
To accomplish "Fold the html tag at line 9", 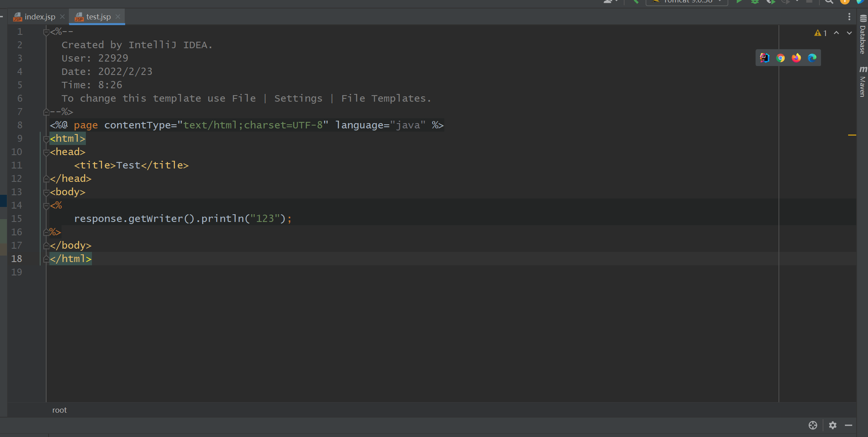I will (46, 139).
